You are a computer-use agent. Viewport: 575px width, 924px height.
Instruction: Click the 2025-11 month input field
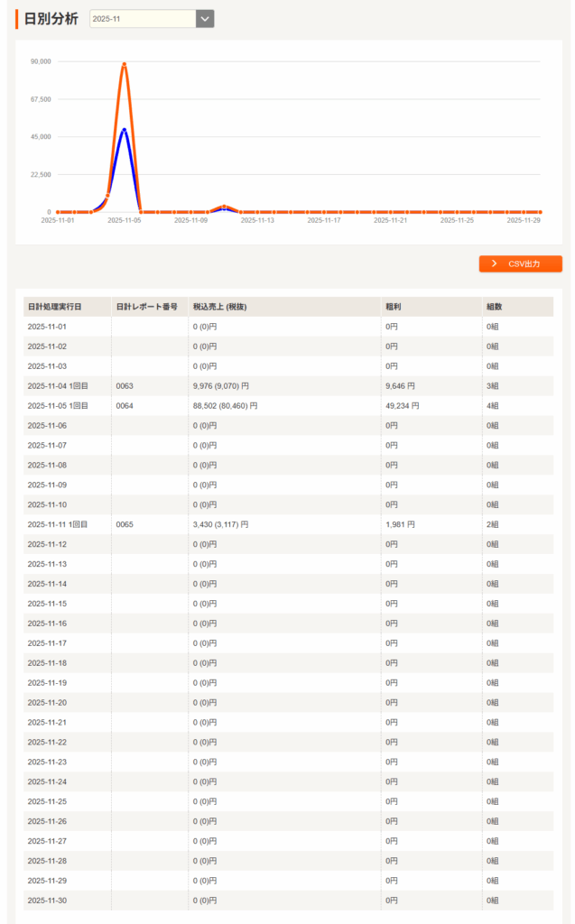143,19
